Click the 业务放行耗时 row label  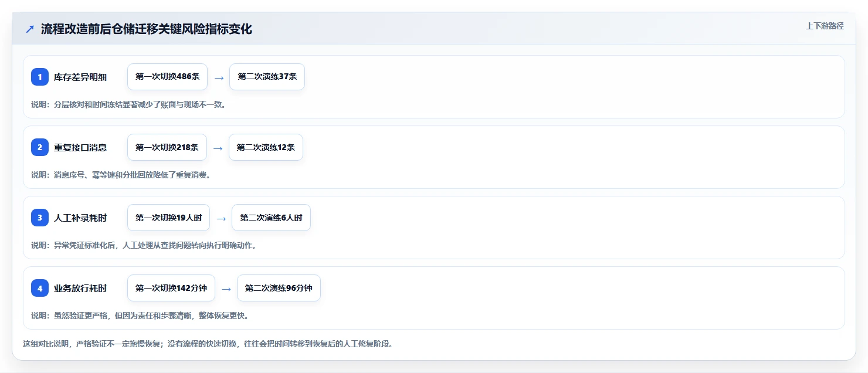click(80, 288)
